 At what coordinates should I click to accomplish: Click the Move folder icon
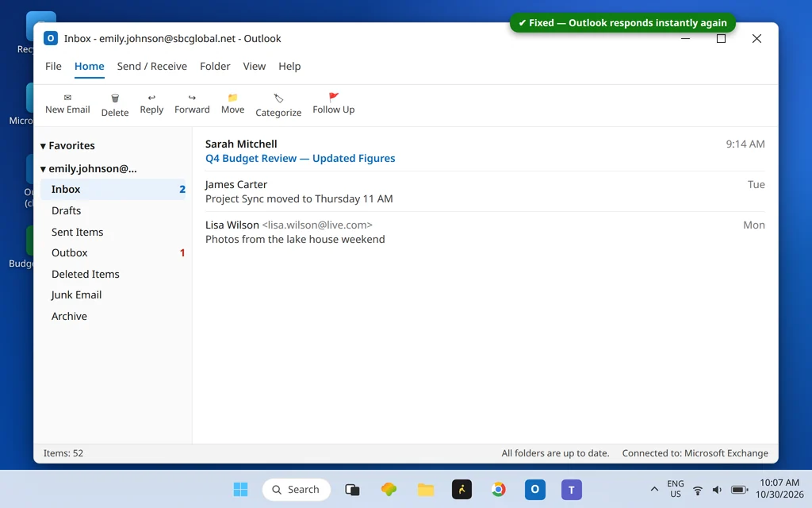click(232, 98)
